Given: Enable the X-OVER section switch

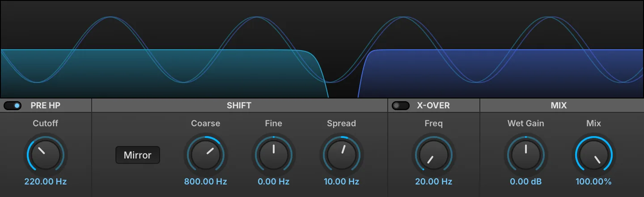Looking at the screenshot, I should coord(400,106).
